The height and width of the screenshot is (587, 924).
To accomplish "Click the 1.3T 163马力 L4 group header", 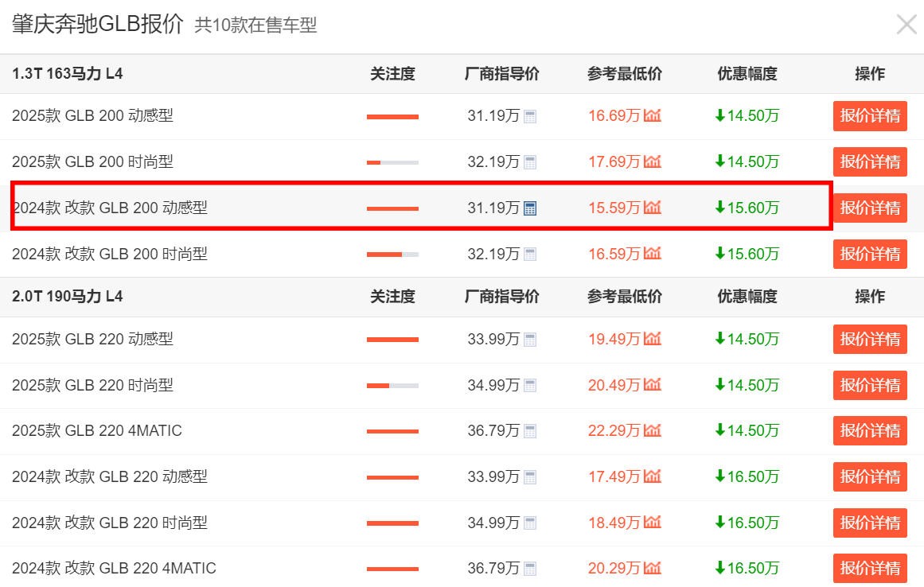I will pyautogui.click(x=67, y=74).
